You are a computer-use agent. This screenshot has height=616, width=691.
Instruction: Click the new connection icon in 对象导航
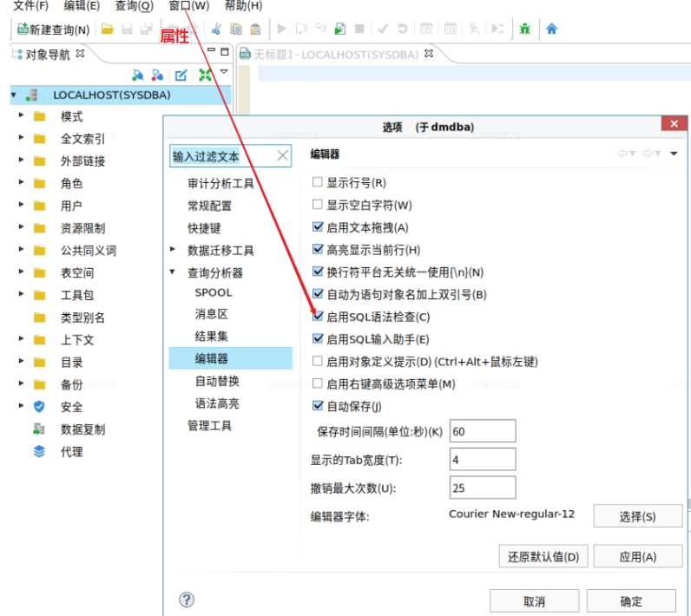[x=137, y=75]
